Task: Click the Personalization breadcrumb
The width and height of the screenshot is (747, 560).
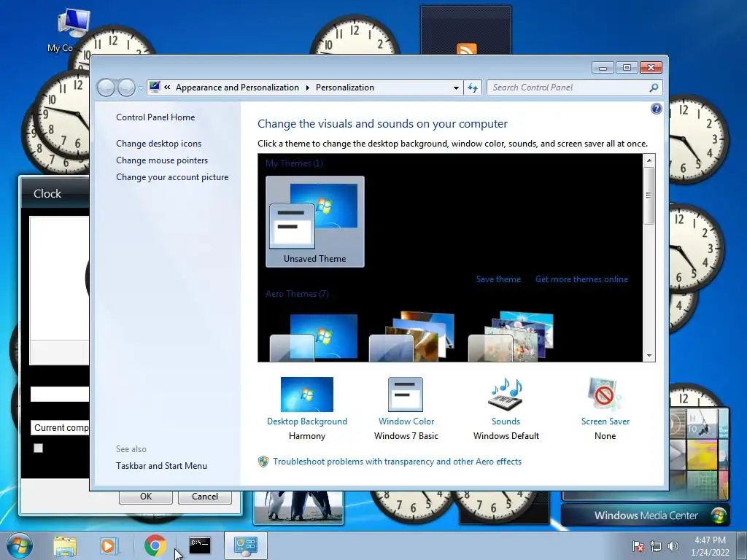Action: (x=345, y=87)
